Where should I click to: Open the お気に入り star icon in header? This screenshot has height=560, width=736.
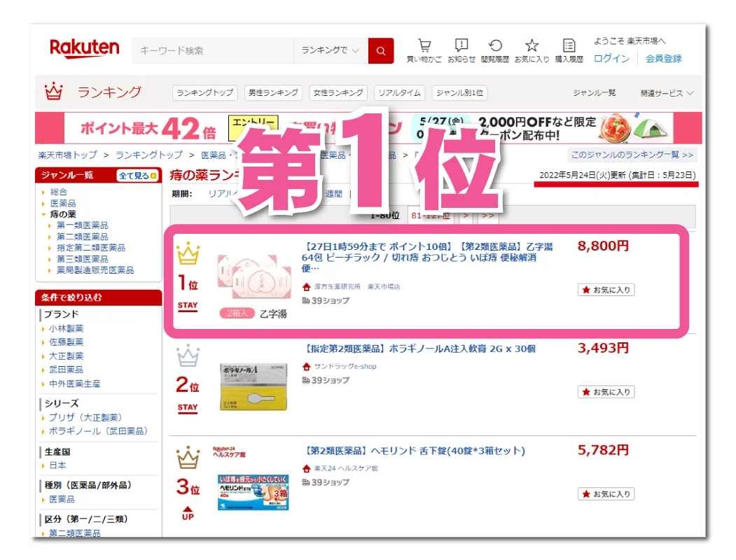[x=532, y=45]
